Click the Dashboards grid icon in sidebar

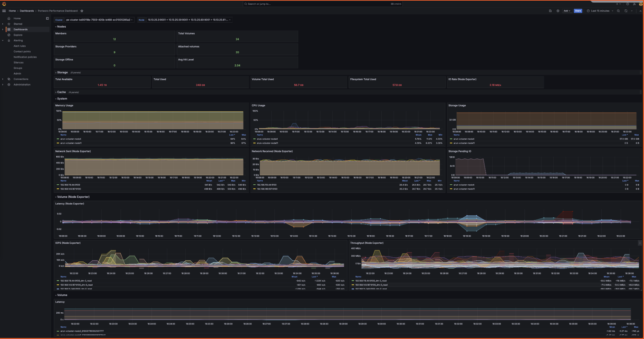(x=9, y=29)
